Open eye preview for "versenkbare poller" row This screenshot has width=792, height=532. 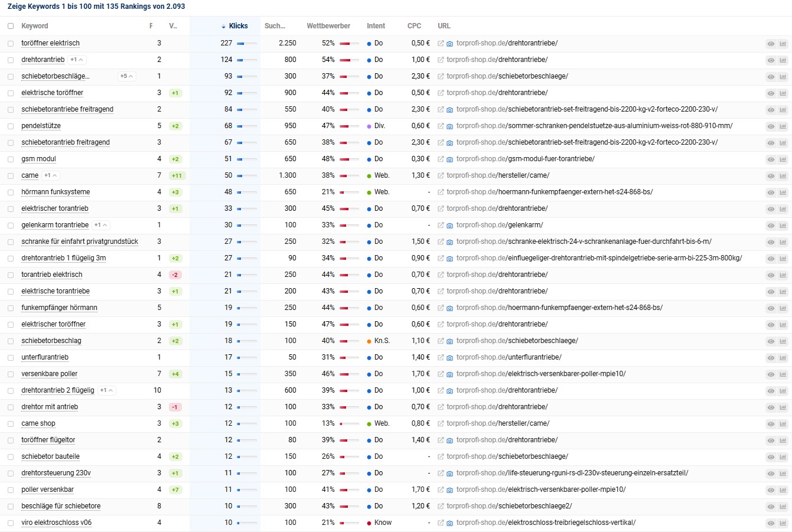click(x=770, y=374)
